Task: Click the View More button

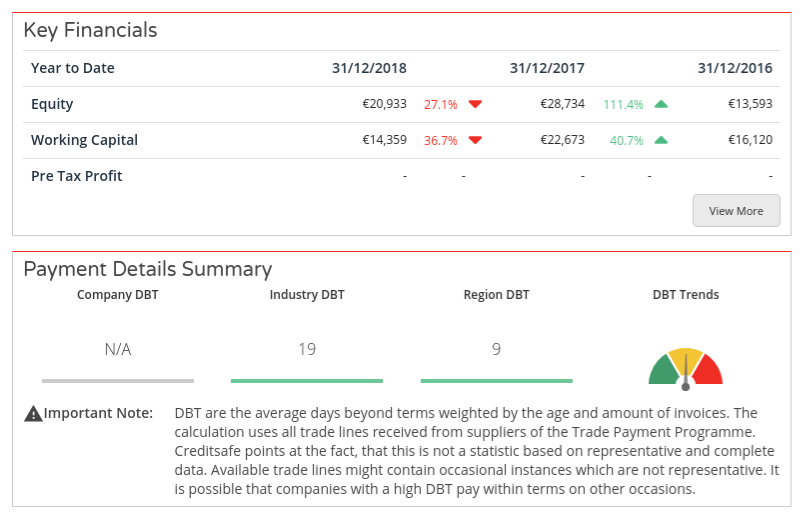Action: click(736, 211)
